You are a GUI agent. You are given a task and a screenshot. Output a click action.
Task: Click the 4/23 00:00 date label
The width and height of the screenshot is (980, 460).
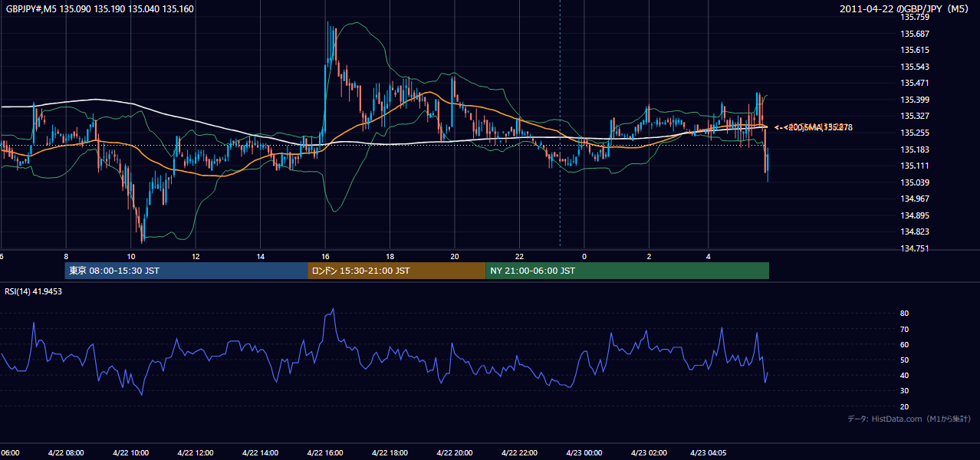[584, 453]
